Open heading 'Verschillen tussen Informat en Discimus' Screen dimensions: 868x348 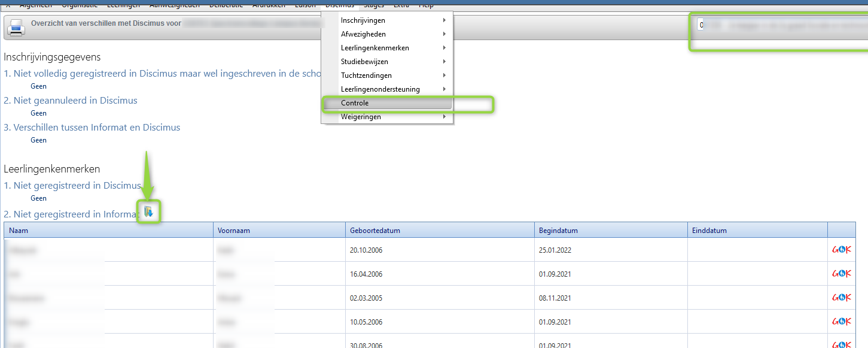(92, 128)
